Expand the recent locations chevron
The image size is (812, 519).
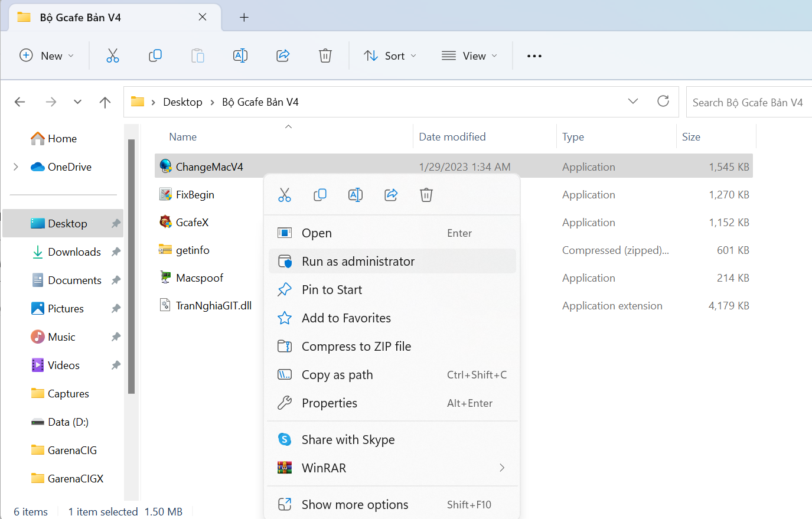tap(77, 102)
